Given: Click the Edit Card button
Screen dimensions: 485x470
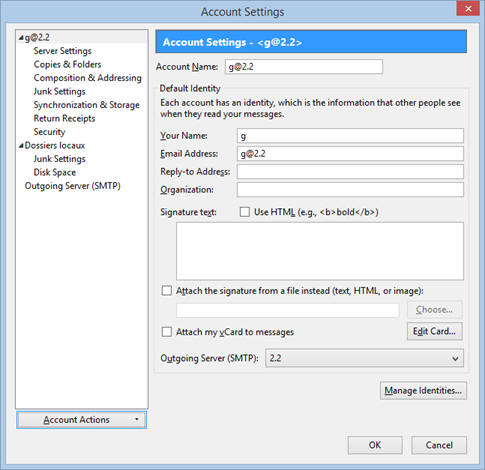Looking at the screenshot, I should pyautogui.click(x=435, y=331).
